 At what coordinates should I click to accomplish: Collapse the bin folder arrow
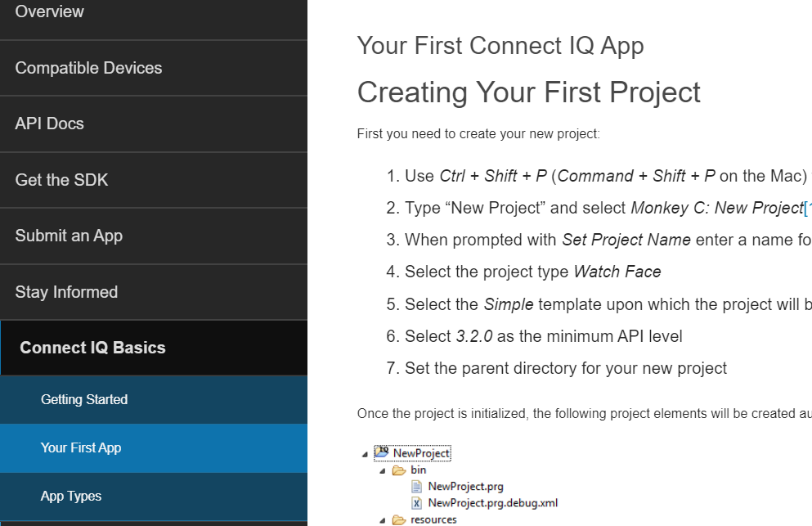[x=382, y=471]
